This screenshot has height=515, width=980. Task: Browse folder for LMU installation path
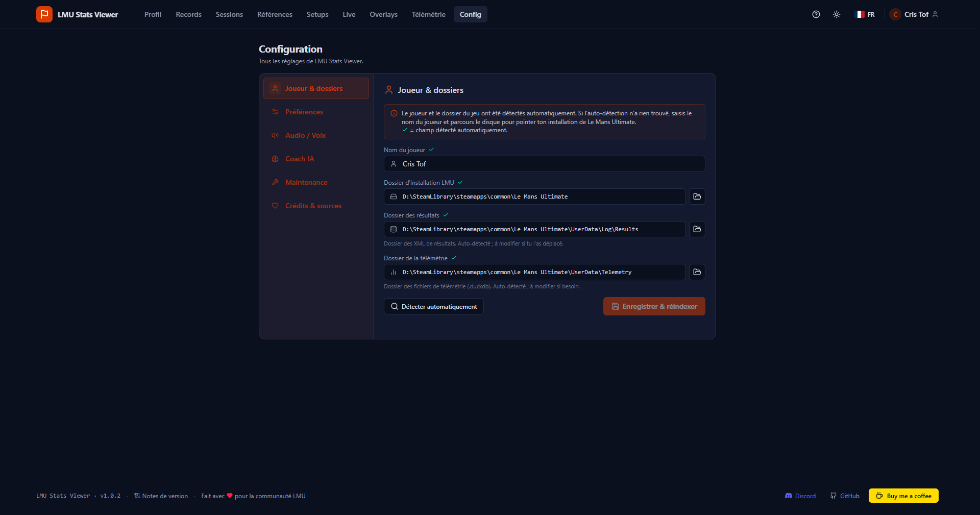[697, 197]
